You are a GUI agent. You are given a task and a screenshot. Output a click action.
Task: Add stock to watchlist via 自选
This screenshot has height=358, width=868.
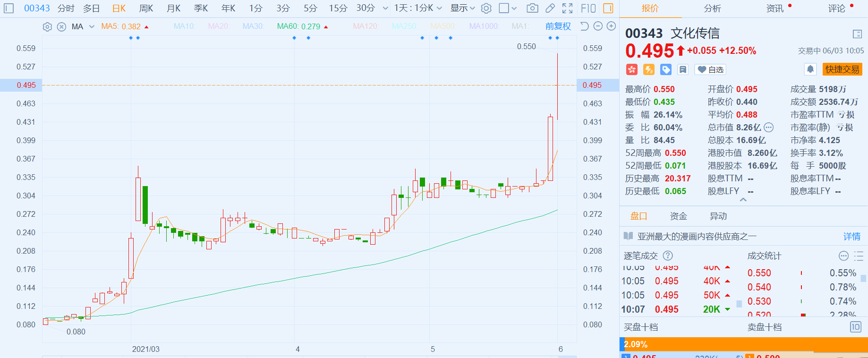[x=711, y=69]
